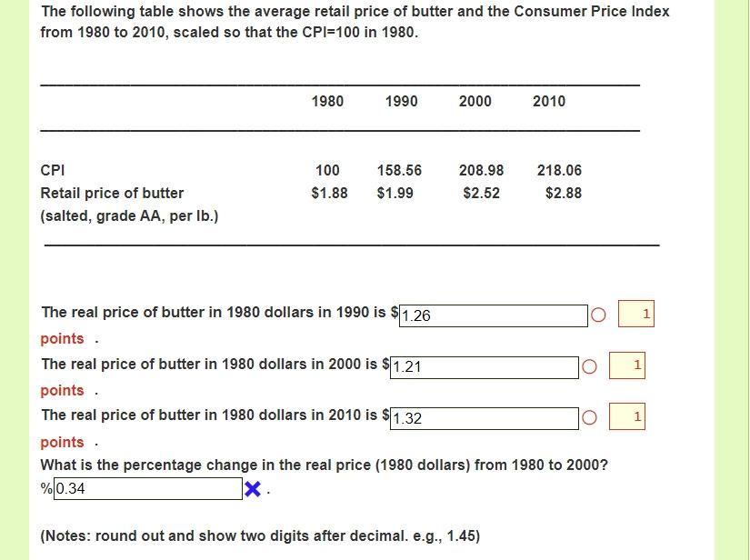
Task: Open the first "points" link
Action: 61,338
